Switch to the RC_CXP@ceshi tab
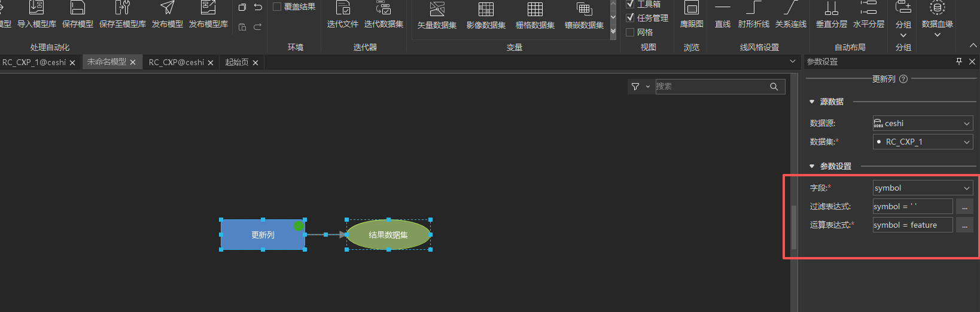 (176, 62)
